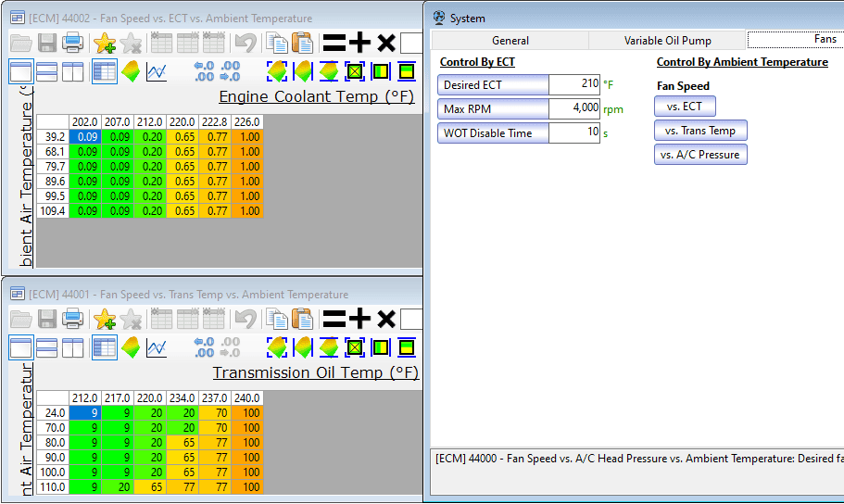844x504 pixels.
Task: Select the 0.65 cell in row 89.6
Action: (183, 182)
